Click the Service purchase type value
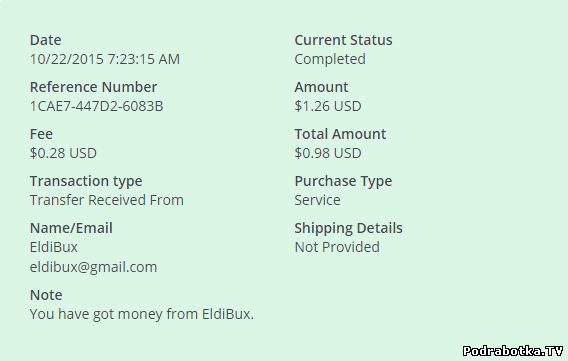The width and height of the screenshot is (568, 361). pos(317,200)
